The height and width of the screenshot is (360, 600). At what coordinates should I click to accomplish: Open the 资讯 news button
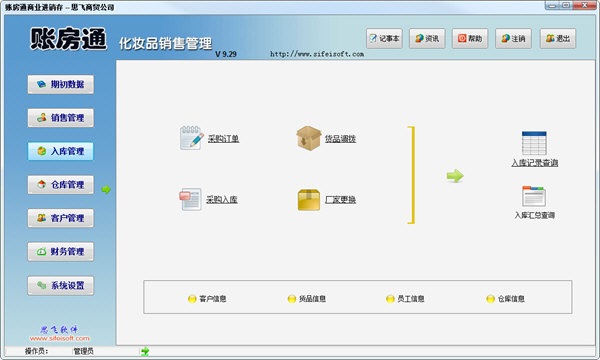[427, 38]
